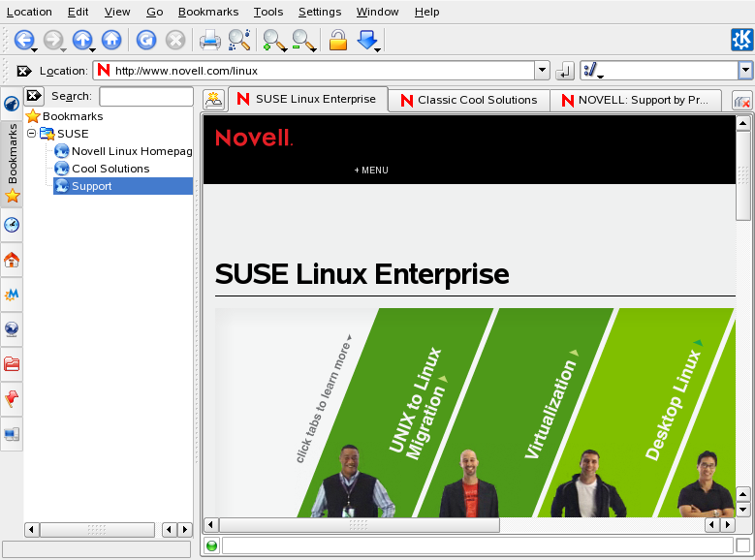Open the Home page icon

click(x=111, y=40)
